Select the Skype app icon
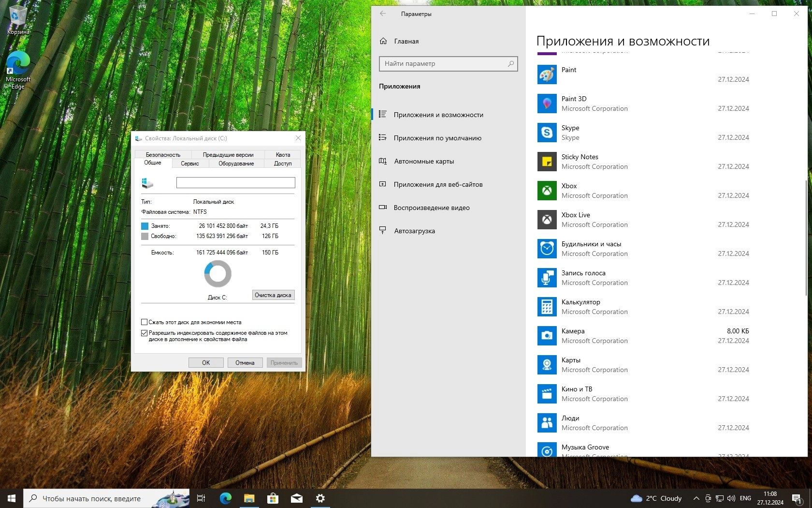812x508 pixels. (547, 133)
